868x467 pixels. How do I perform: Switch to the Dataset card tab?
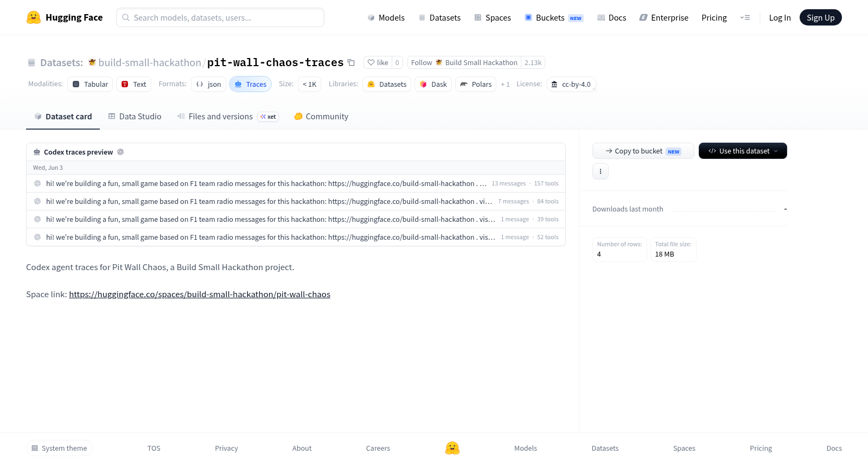pyautogui.click(x=63, y=117)
